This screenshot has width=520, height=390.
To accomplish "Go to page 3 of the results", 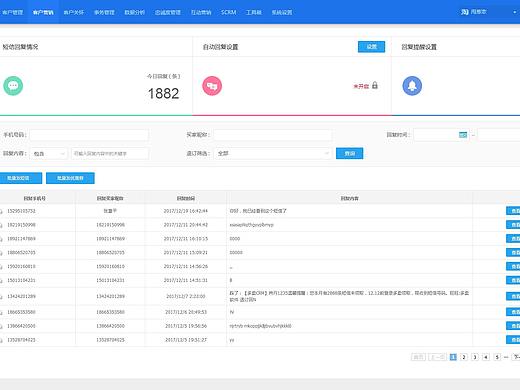I will point(475,357).
